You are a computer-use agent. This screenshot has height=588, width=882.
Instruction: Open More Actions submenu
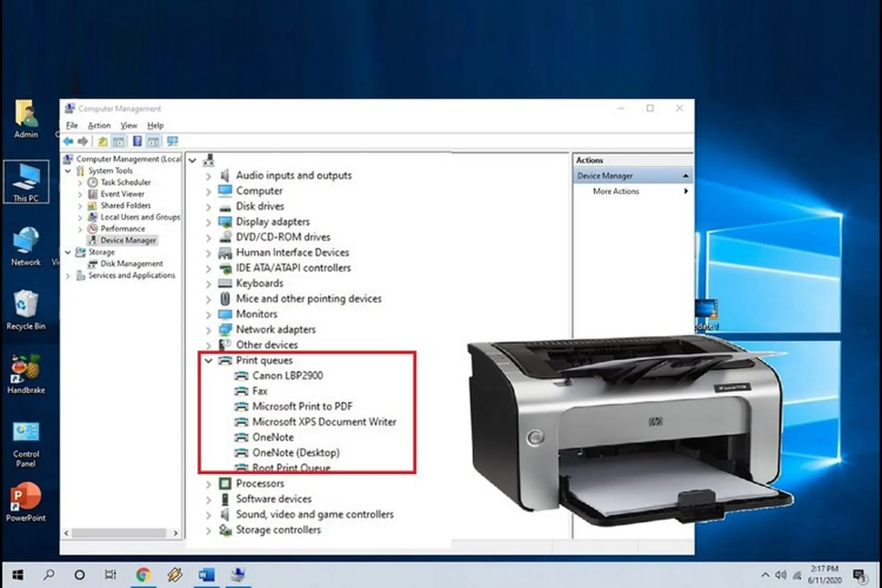[x=633, y=191]
